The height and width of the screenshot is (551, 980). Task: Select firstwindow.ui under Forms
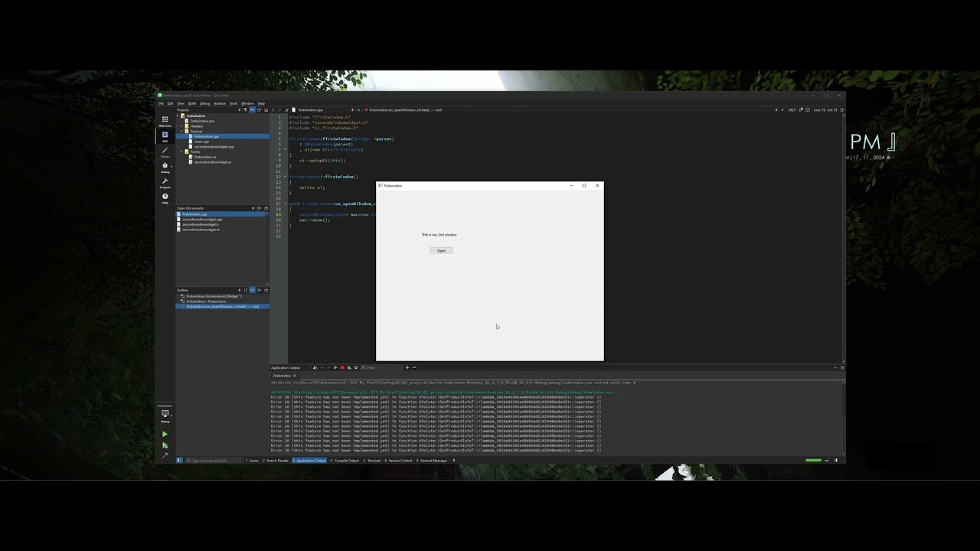point(204,157)
